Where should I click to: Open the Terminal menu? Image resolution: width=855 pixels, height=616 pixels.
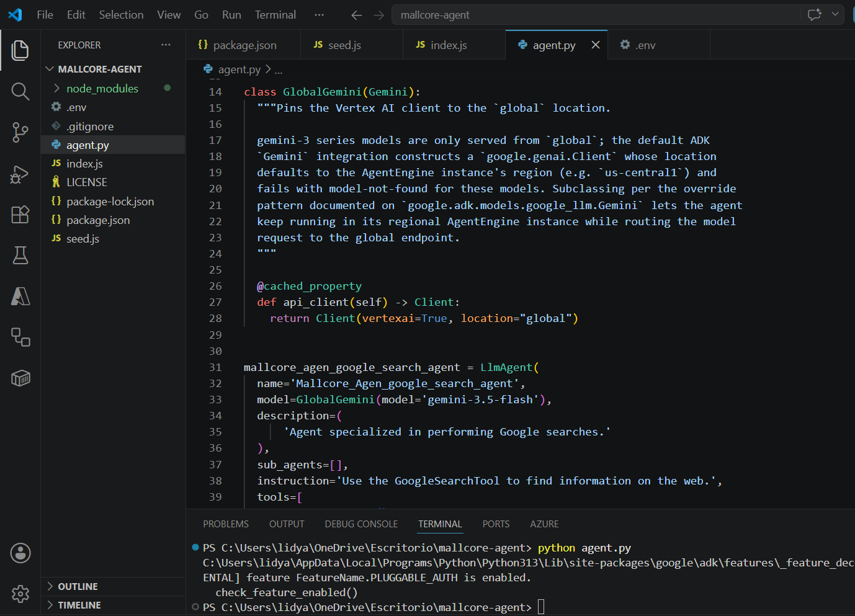tap(275, 15)
